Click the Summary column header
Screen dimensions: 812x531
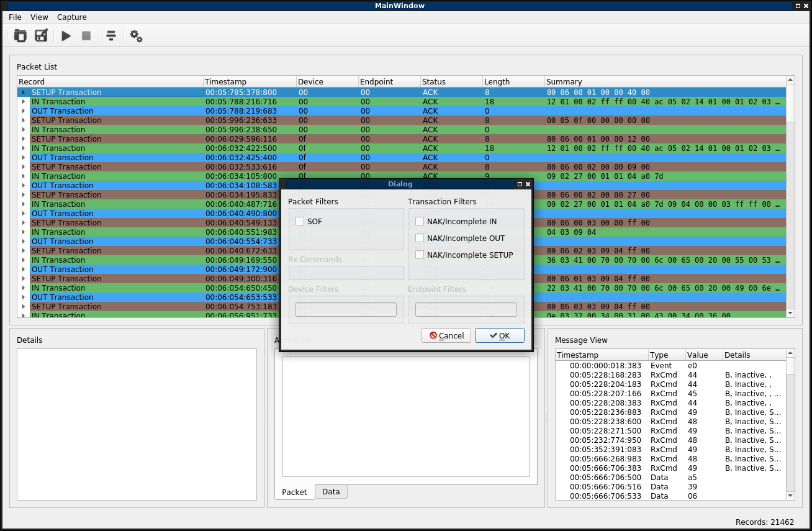[665, 82]
